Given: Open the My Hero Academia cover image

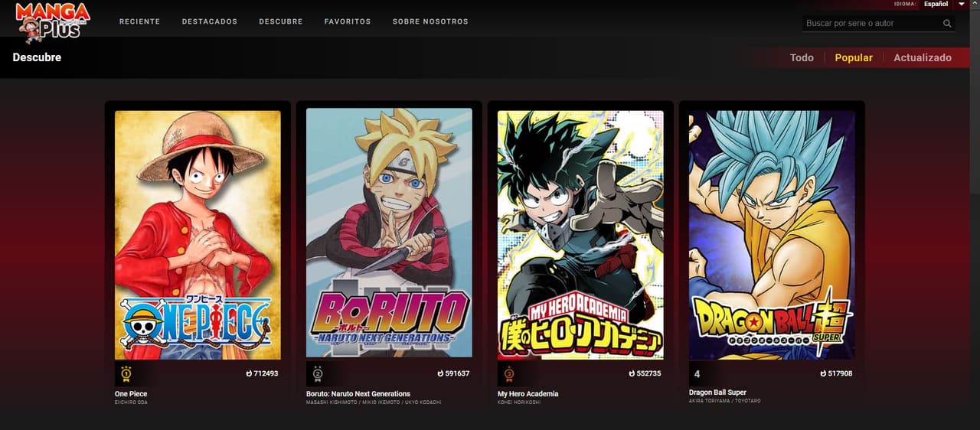Looking at the screenshot, I should pos(580,235).
